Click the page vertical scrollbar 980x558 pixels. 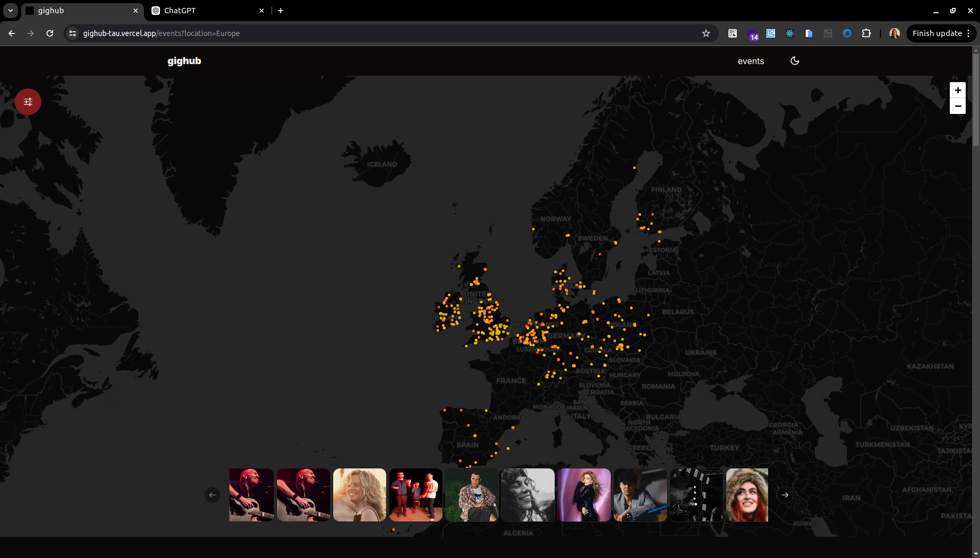(x=976, y=99)
